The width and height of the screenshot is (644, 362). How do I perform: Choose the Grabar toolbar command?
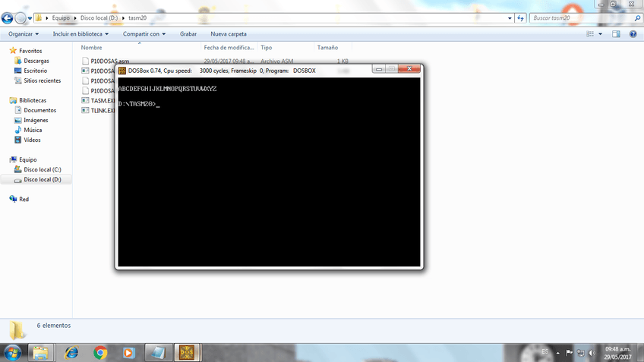(188, 34)
